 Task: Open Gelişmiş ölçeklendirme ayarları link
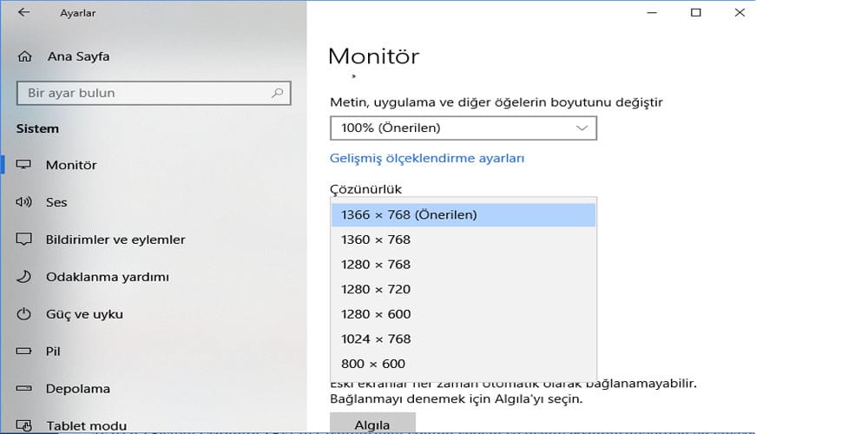(427, 158)
